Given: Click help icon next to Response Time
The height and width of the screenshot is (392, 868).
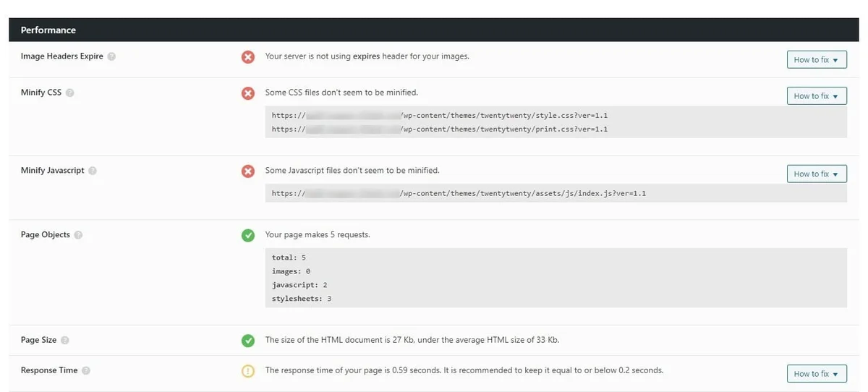Looking at the screenshot, I should click(x=86, y=370).
